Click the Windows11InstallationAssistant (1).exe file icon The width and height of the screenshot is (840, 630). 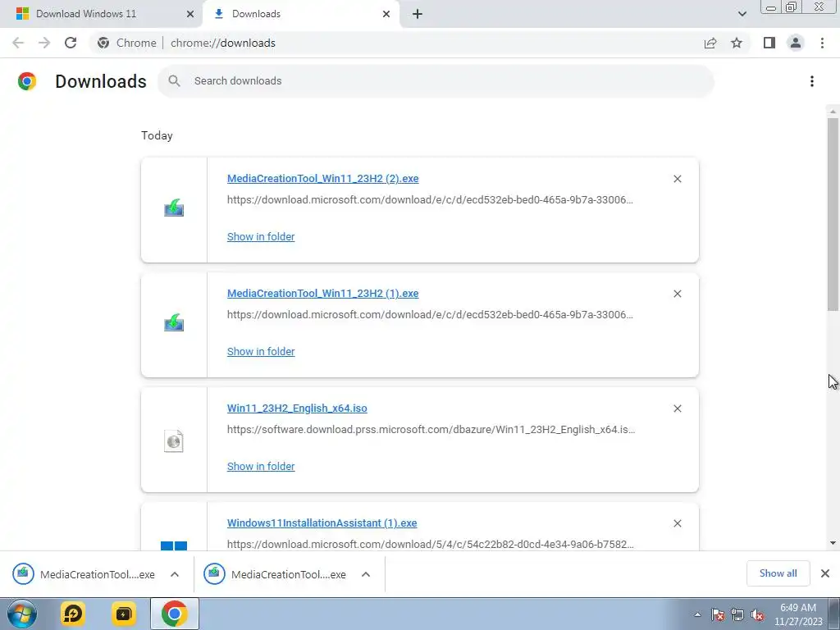(x=174, y=546)
